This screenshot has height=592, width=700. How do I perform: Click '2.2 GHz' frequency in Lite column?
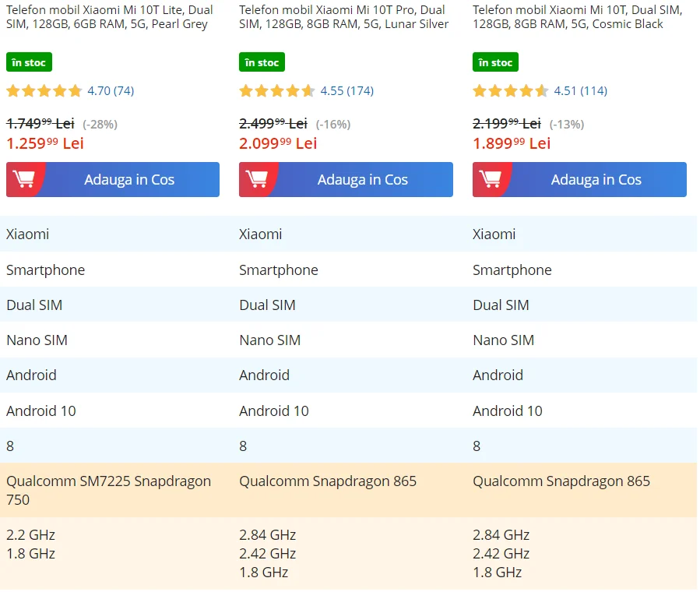[31, 535]
